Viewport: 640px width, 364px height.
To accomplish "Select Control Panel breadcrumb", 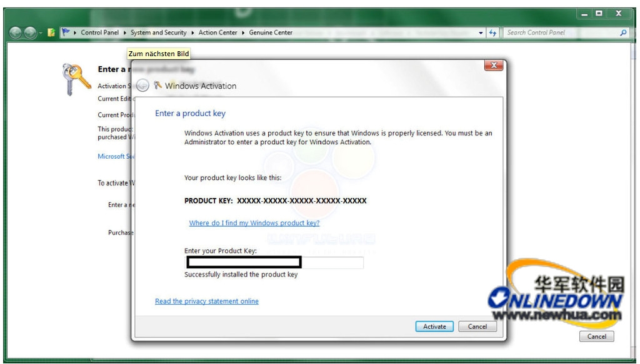I will coord(99,32).
